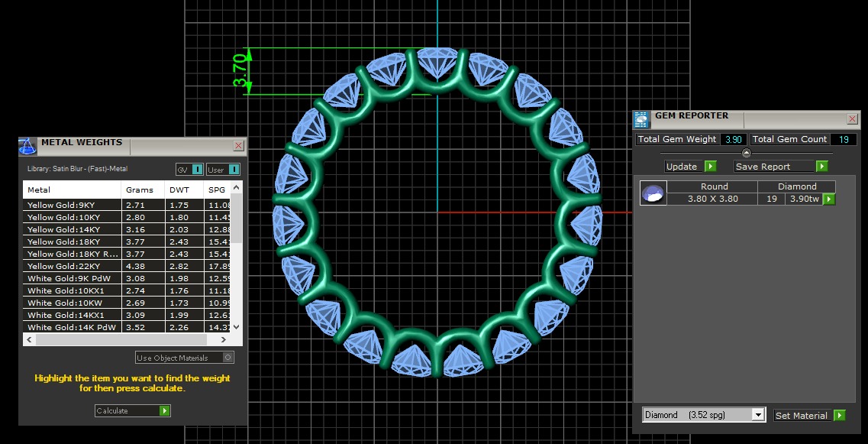Select the White Gold:10KX1 row
868x444 pixels.
[x=126, y=290]
